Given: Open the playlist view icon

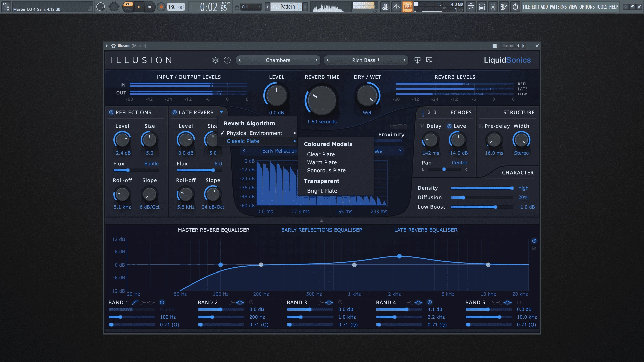Looking at the screenshot, I should tap(471, 7).
